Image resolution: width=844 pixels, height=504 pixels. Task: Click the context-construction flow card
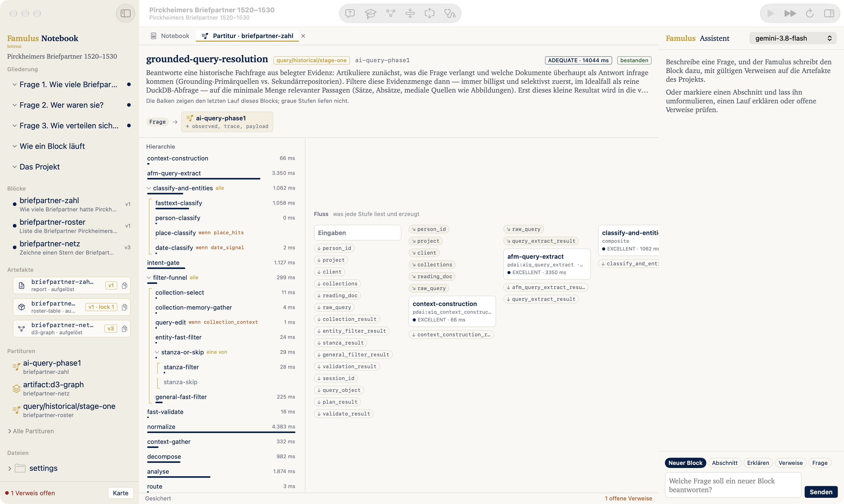(452, 311)
